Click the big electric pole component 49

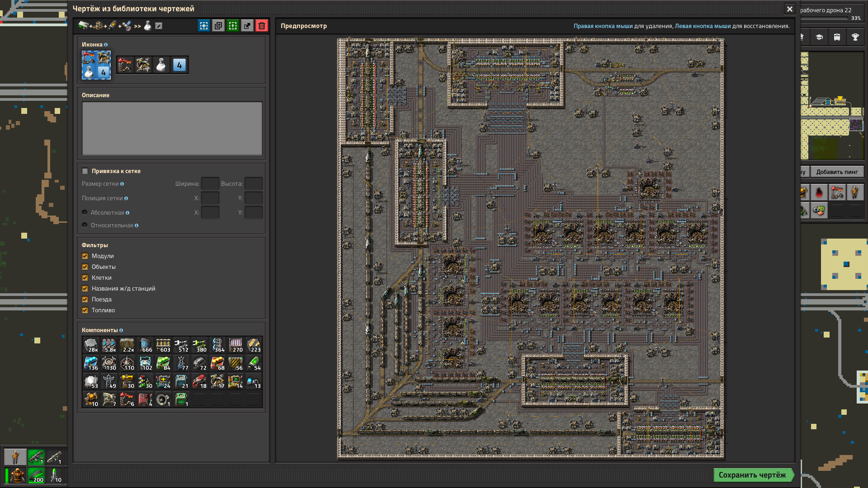pos(109,381)
